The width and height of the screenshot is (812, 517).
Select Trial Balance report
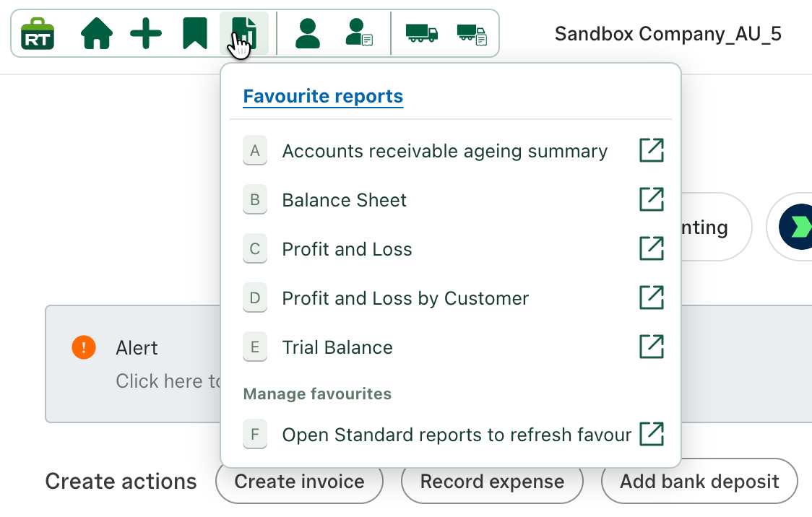tap(337, 348)
